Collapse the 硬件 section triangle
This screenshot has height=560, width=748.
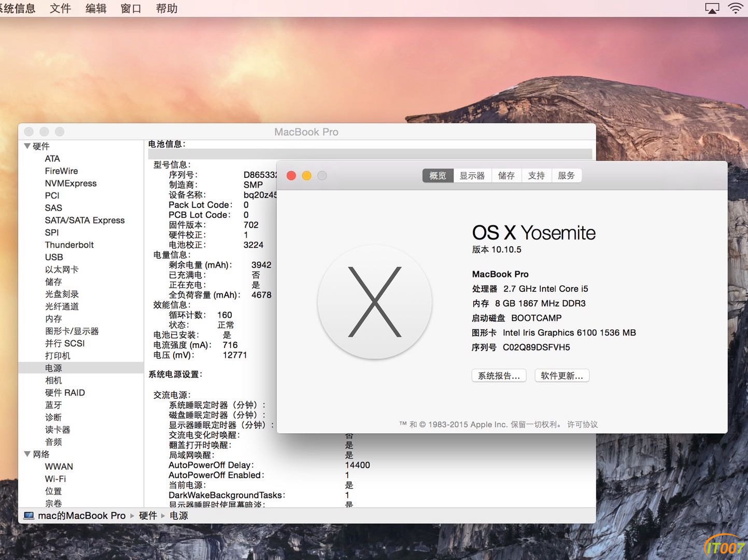coord(27,146)
